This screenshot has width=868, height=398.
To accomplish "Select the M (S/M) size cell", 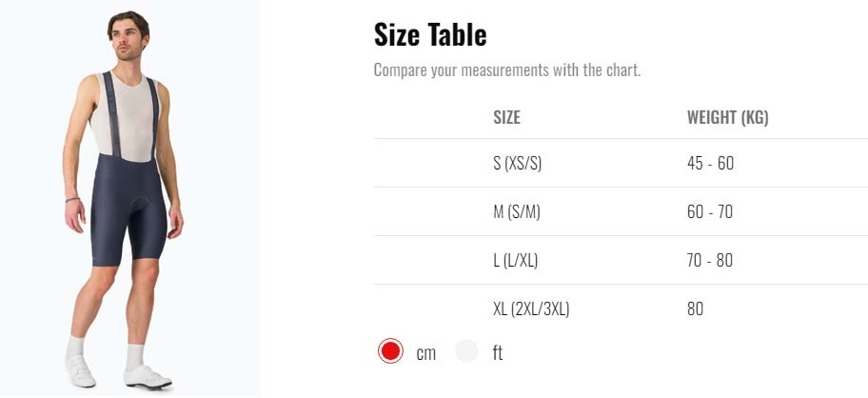I will click(516, 211).
